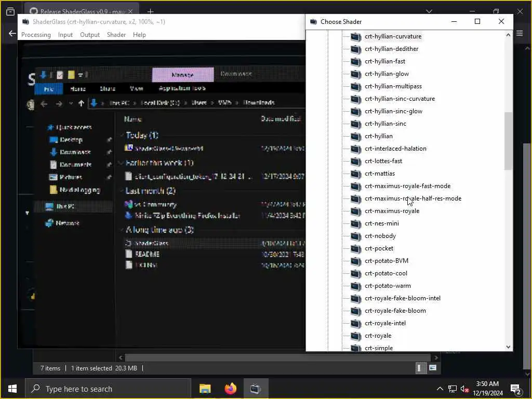
Task: Click the explorer horizontal scrollbar left arrow
Action: (x=121, y=357)
